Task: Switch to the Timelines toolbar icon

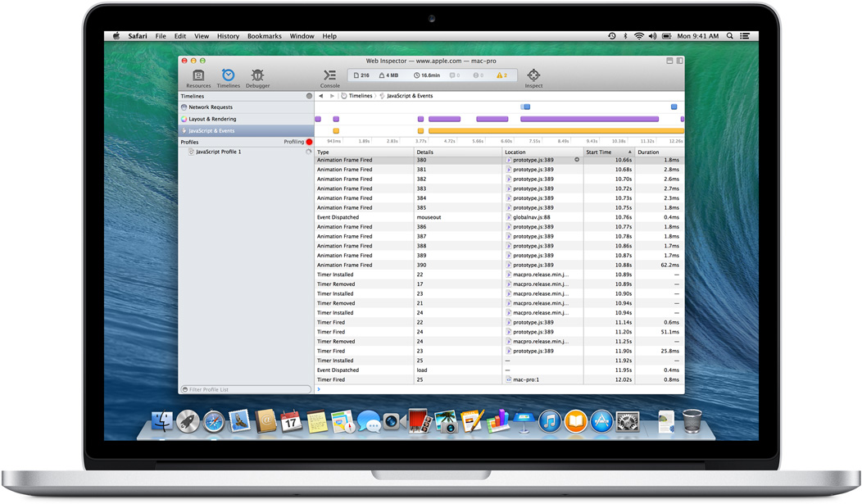Action: pos(228,77)
